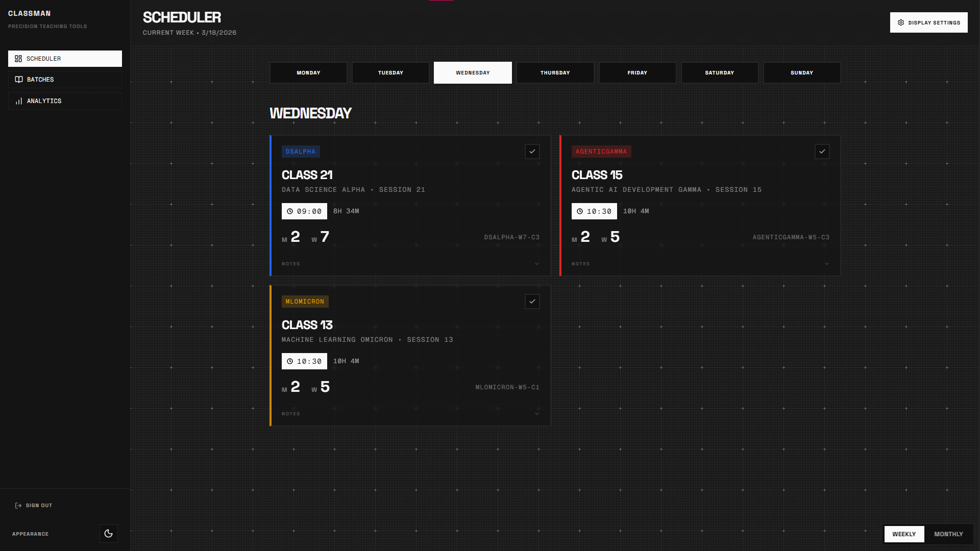Viewport: 980px width, 551px height.
Task: Select the Saturday day tab
Action: point(720,72)
